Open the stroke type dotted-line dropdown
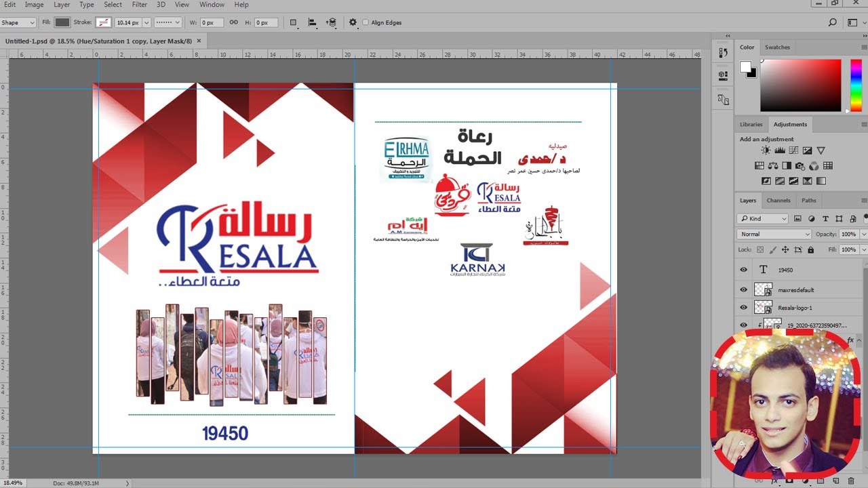The image size is (868, 488). tap(167, 22)
